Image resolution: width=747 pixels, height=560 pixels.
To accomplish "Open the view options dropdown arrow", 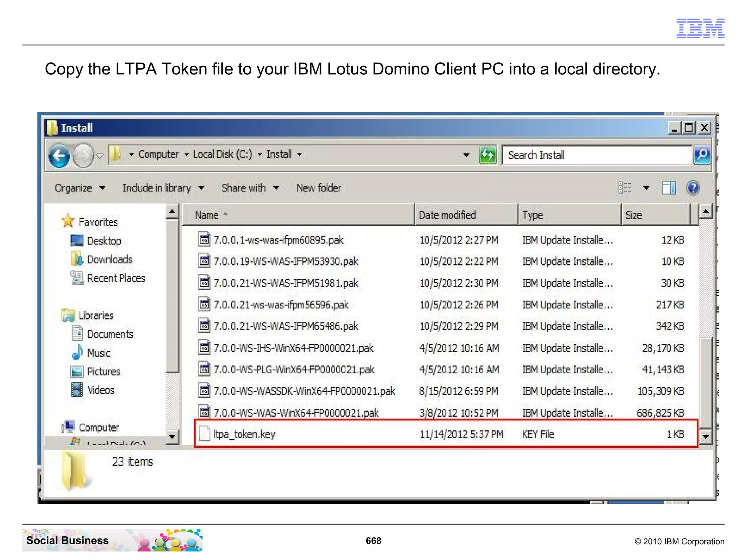I will pos(646,188).
